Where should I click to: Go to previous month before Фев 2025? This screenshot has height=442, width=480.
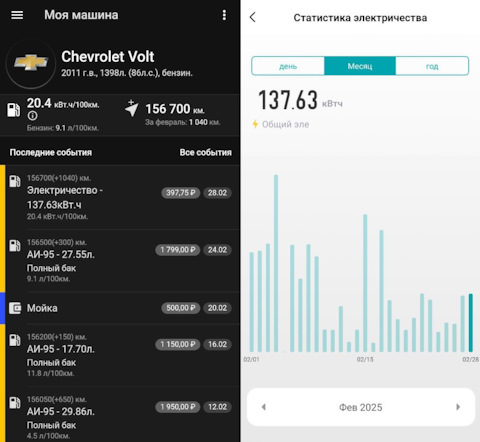click(x=264, y=407)
